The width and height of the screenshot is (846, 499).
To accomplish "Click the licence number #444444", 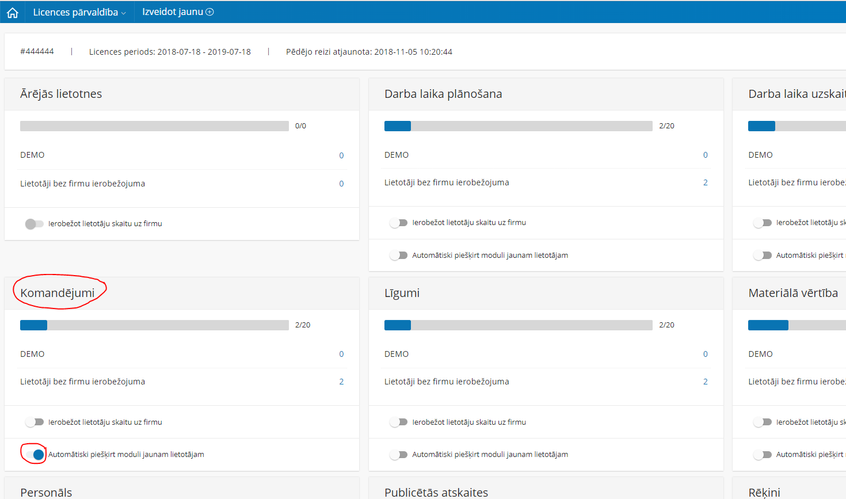I will [x=37, y=51].
